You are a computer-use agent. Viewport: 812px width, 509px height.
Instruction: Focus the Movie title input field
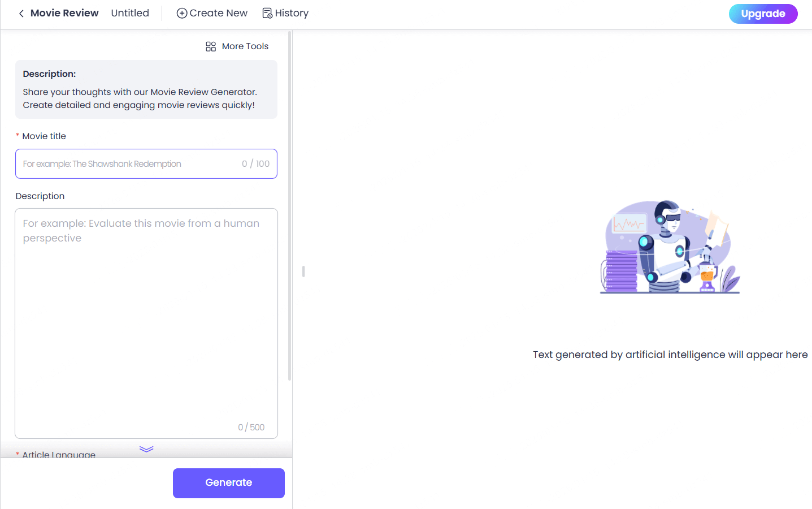[130, 164]
